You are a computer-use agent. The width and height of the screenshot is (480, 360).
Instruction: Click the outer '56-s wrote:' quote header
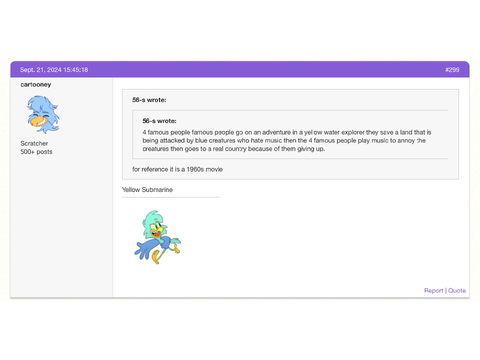[x=149, y=100]
